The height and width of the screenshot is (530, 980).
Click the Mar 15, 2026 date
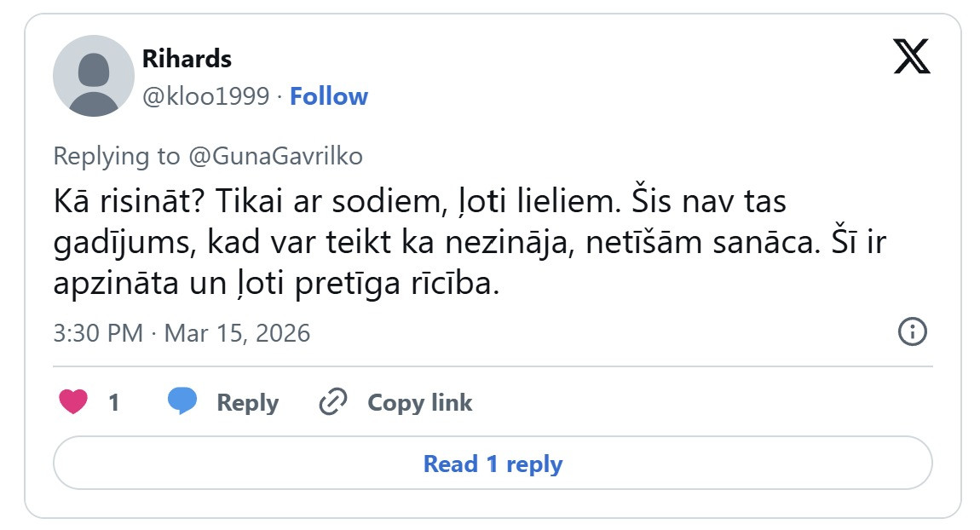pyautogui.click(x=237, y=332)
